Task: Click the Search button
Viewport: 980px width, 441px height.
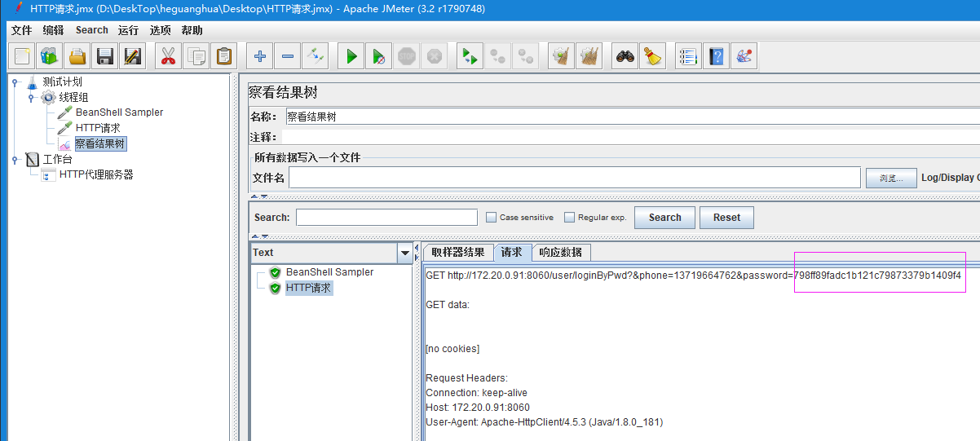Action: [x=664, y=218]
